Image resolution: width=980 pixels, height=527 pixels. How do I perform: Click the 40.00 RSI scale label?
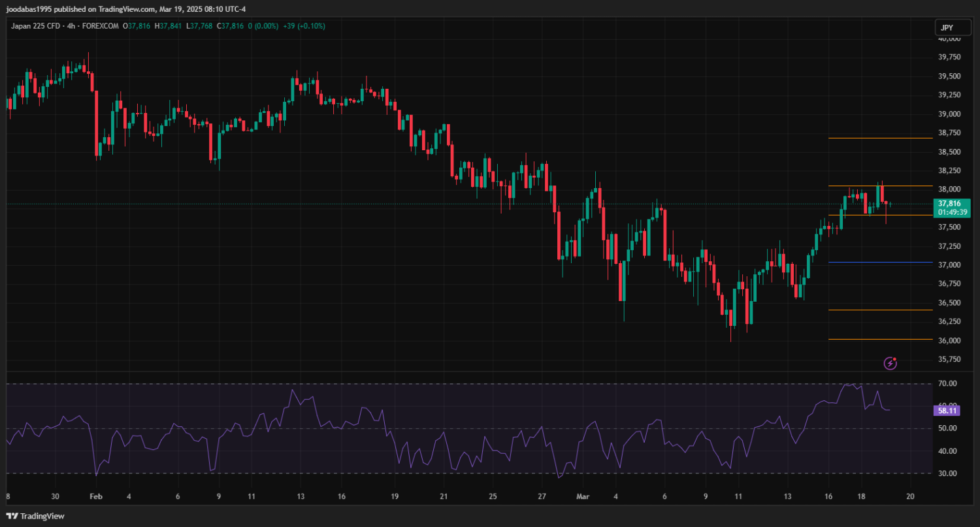[x=948, y=451]
